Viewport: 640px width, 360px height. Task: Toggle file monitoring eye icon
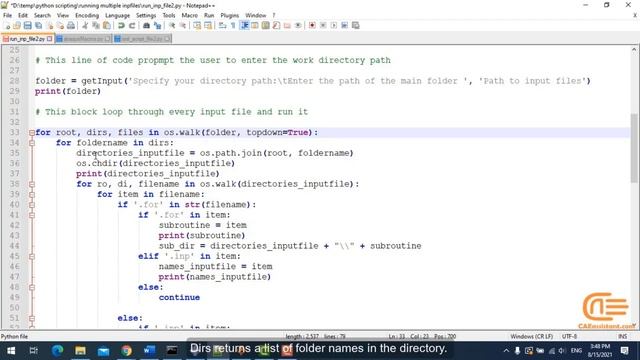point(298,25)
